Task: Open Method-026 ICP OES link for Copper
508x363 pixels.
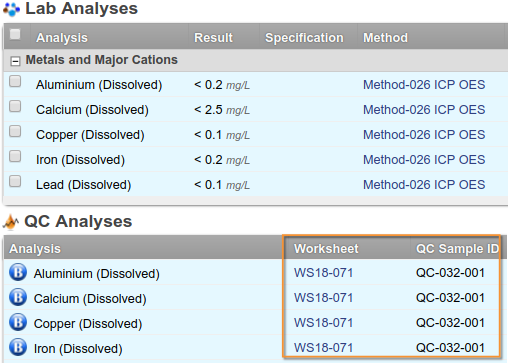Action: coord(424,135)
